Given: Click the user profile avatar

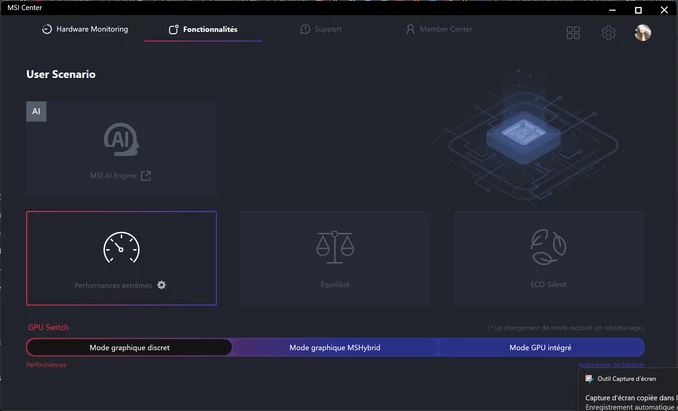Looking at the screenshot, I should click(x=643, y=32).
